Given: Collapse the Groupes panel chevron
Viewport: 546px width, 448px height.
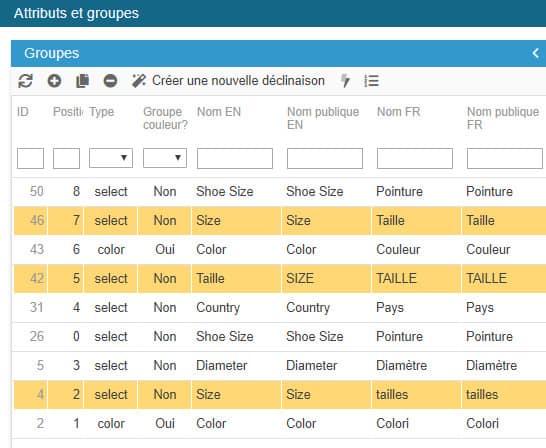Looking at the screenshot, I should 536,53.
